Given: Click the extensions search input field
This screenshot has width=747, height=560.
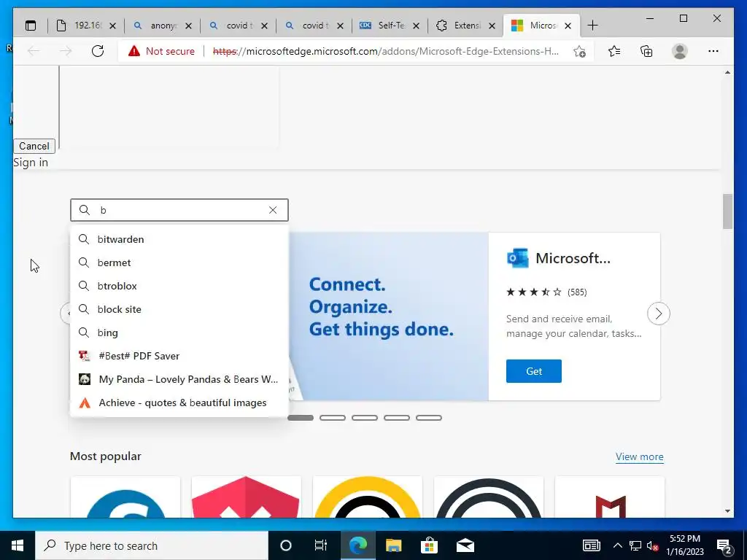Looking at the screenshot, I should (179, 210).
